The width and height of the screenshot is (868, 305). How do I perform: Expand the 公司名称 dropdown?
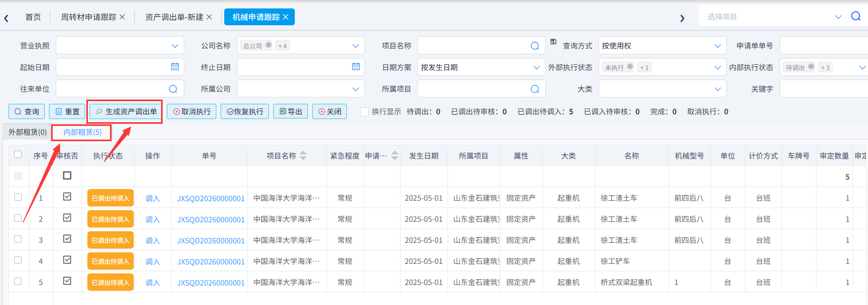[x=356, y=46]
